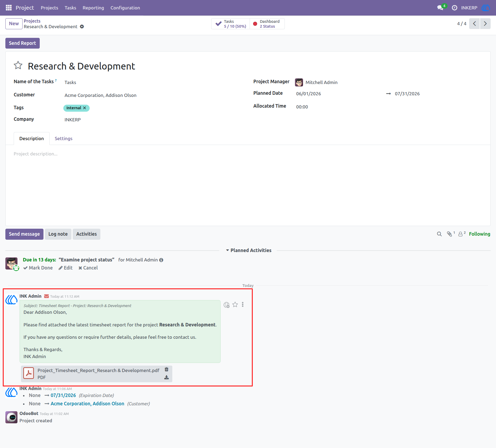Collapse the Planned Activities section
The width and height of the screenshot is (496, 448).
pyautogui.click(x=249, y=250)
